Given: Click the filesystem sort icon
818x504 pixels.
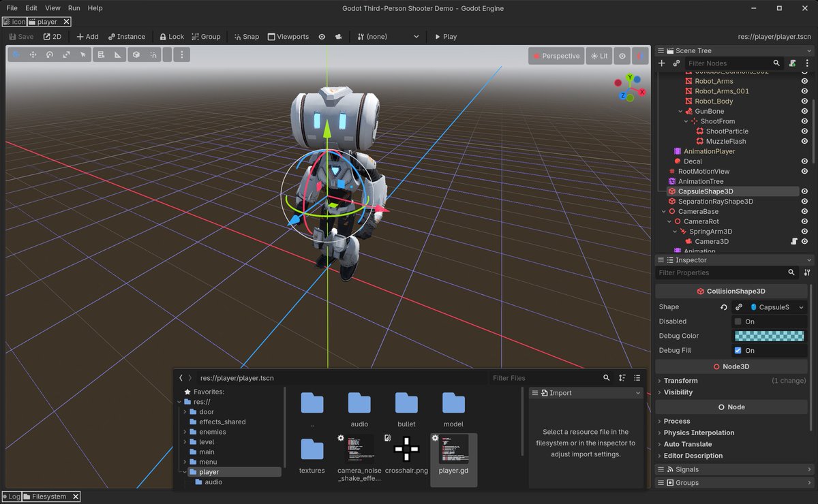Looking at the screenshot, I should (x=622, y=378).
